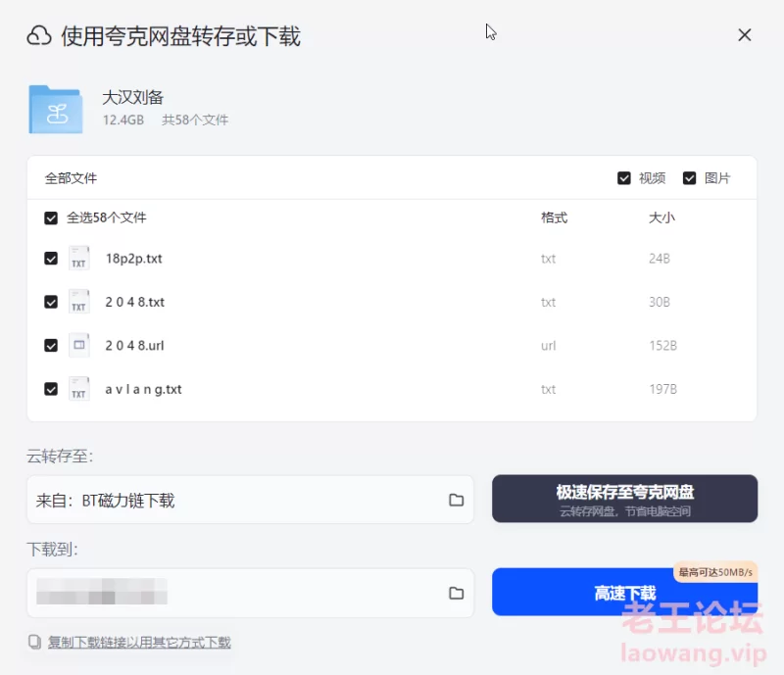This screenshot has height=675, width=784.
Task: Click the Quark cloud logo icon
Action: point(39,36)
